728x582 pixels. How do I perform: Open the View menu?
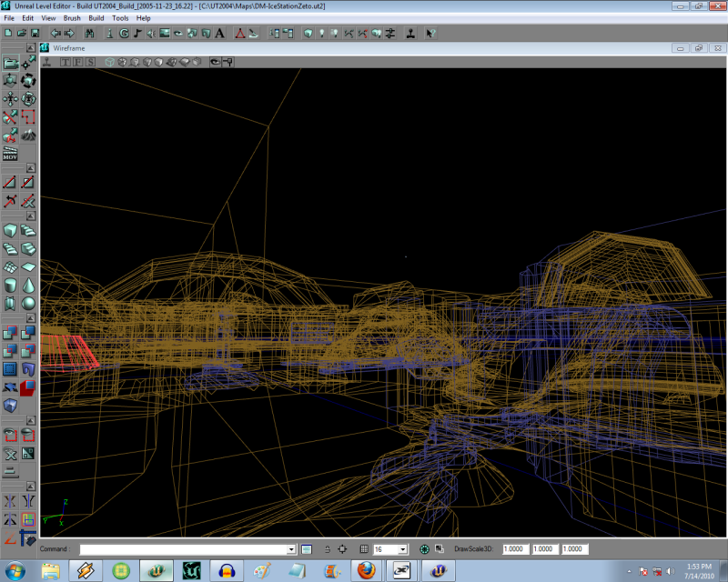48,18
